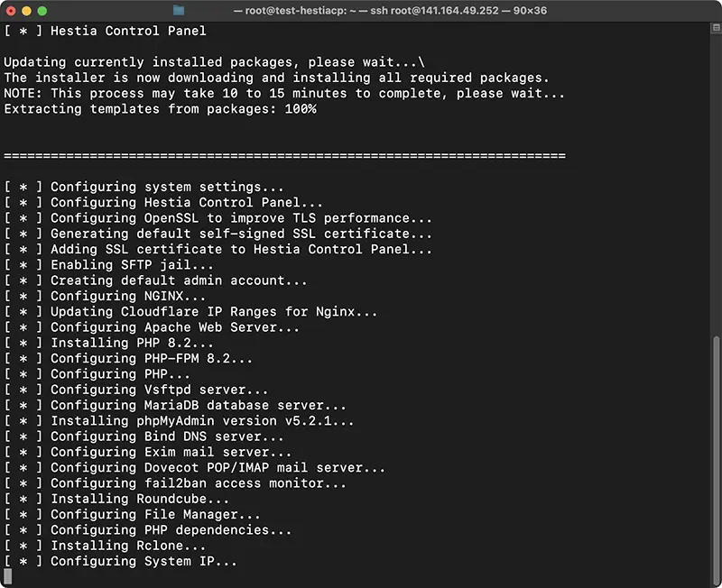Minimize the terminal using the yellow button

click(x=26, y=11)
